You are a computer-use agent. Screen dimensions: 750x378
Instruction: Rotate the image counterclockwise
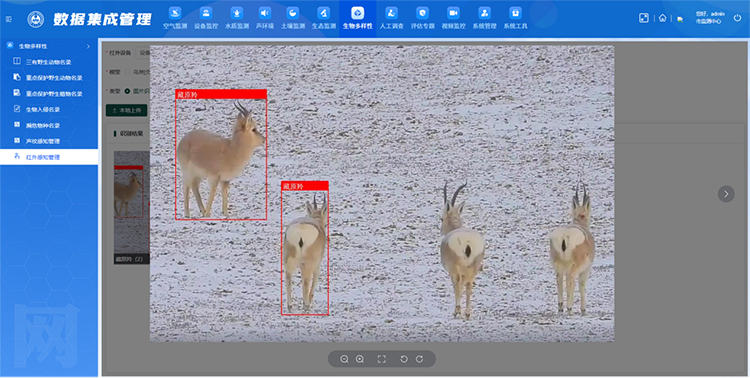(x=404, y=359)
